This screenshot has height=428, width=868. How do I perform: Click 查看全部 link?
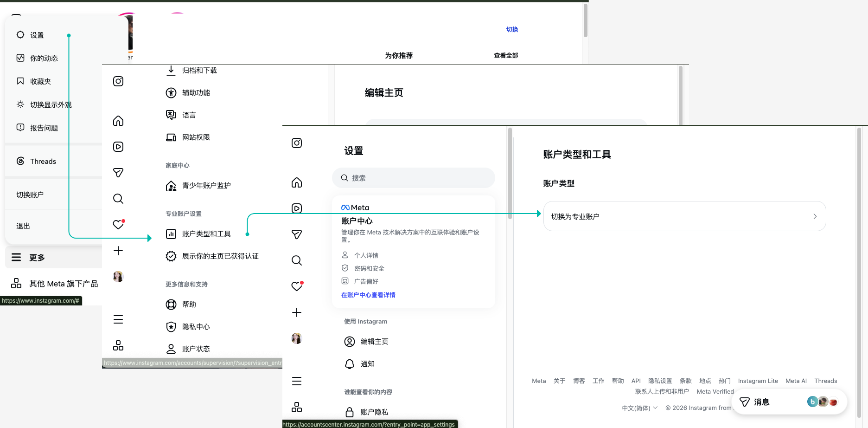click(x=506, y=55)
